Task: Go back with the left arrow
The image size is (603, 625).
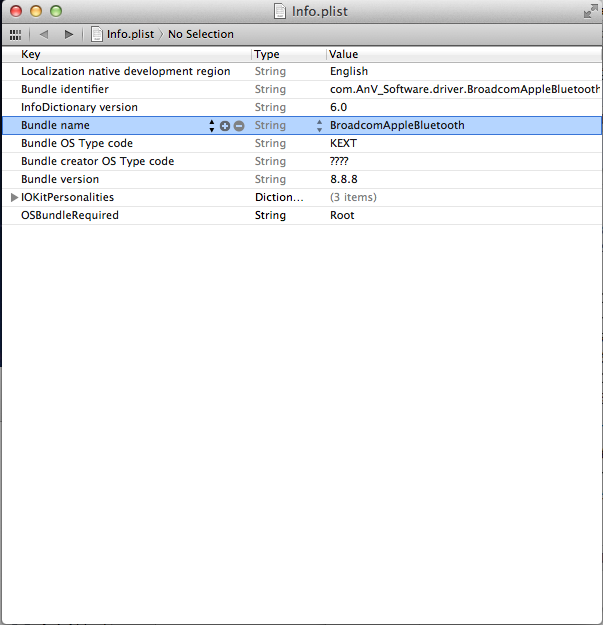Action: click(x=44, y=35)
